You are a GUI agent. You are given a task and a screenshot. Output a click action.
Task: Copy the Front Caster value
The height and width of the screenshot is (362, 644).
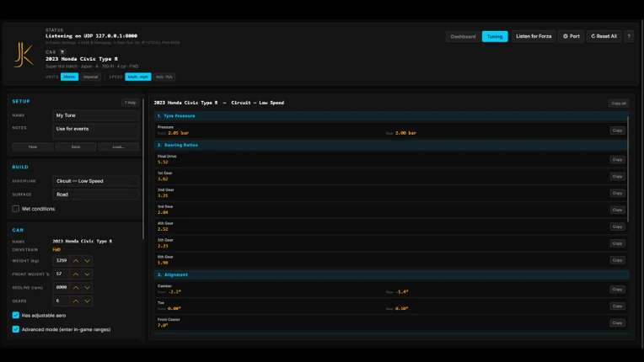617,323
